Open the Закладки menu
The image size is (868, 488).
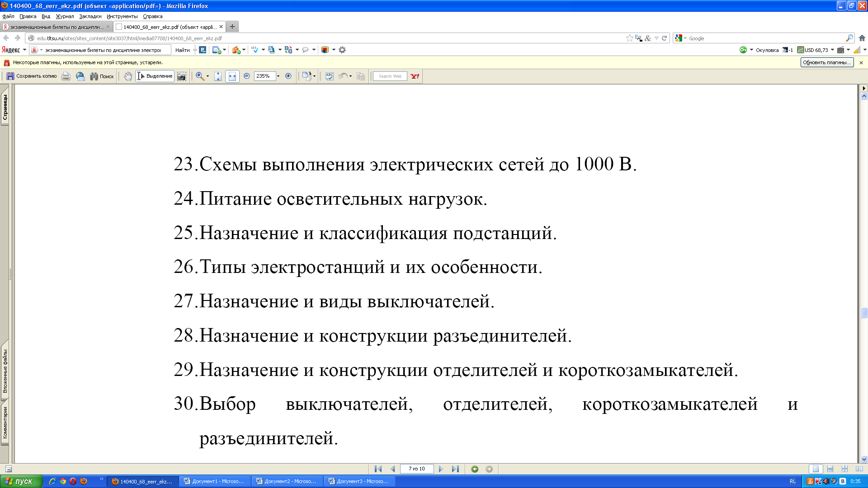[x=90, y=16]
